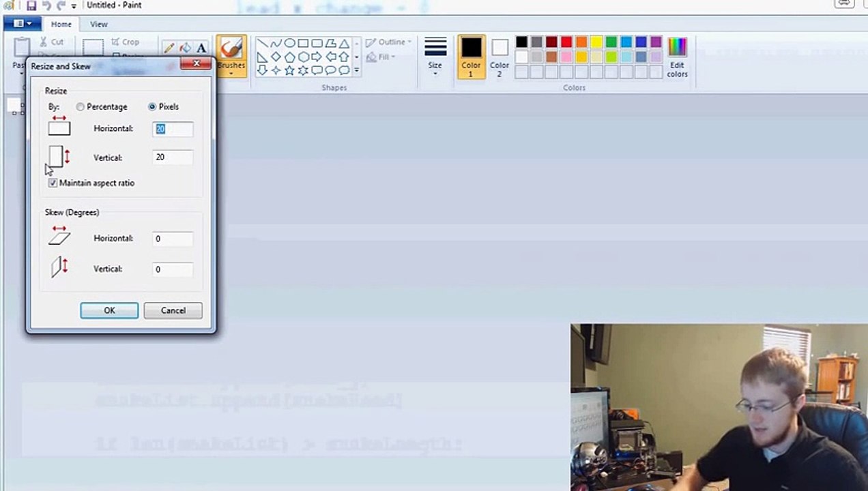Click the Cut button

point(52,42)
